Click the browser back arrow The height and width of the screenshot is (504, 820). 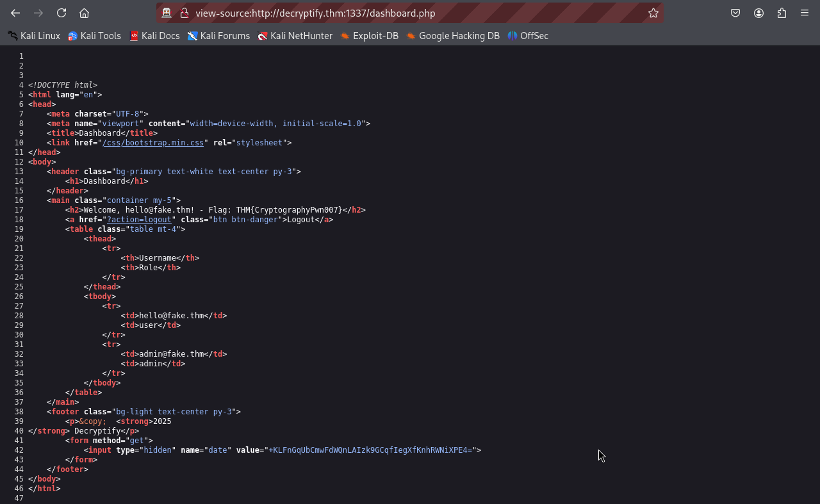(x=15, y=13)
